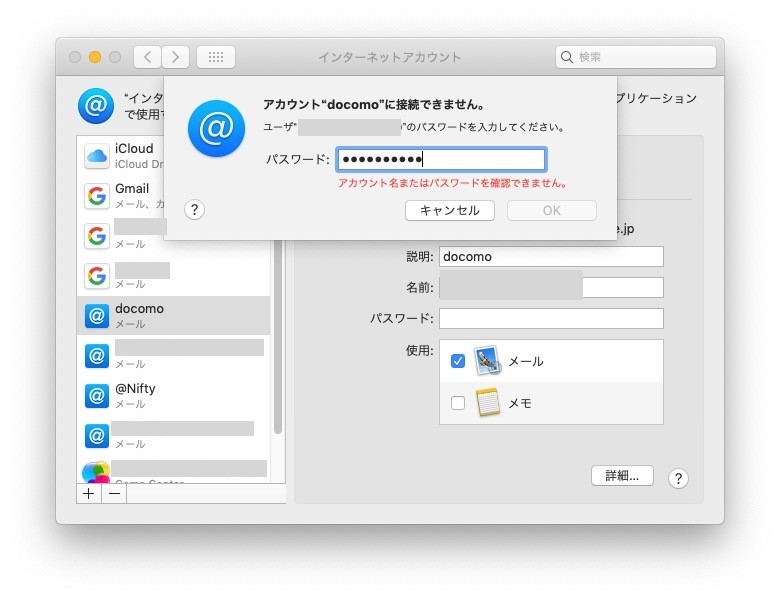Click the メール label in the 使用 list
The width and height of the screenshot is (780, 598).
pos(526,362)
